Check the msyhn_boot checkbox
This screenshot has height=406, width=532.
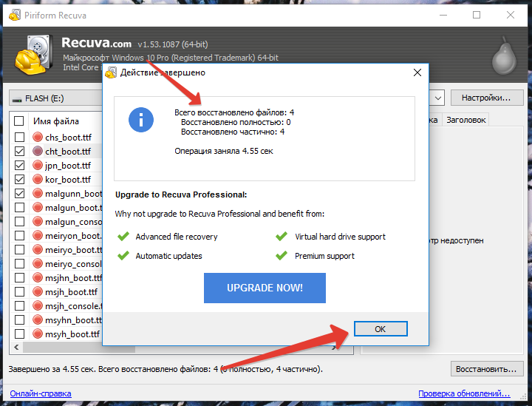point(20,320)
